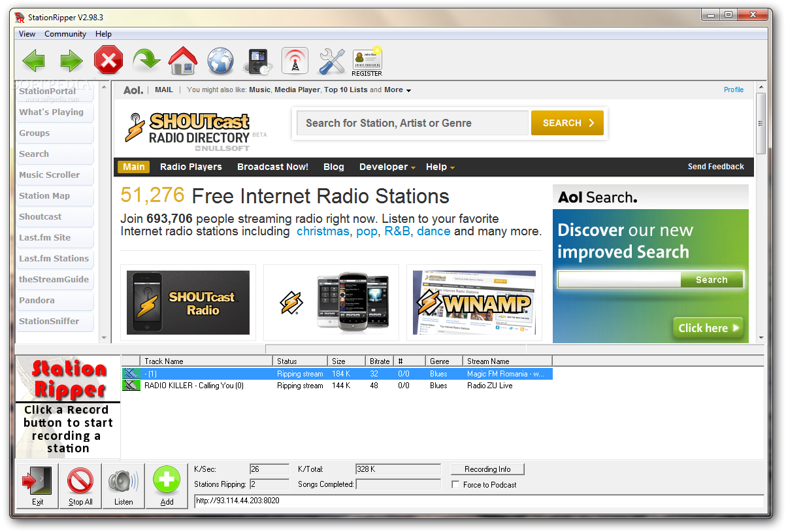786x532 pixels.
Task: Open the Winamp Android phones thumbnail
Action: coord(331,303)
